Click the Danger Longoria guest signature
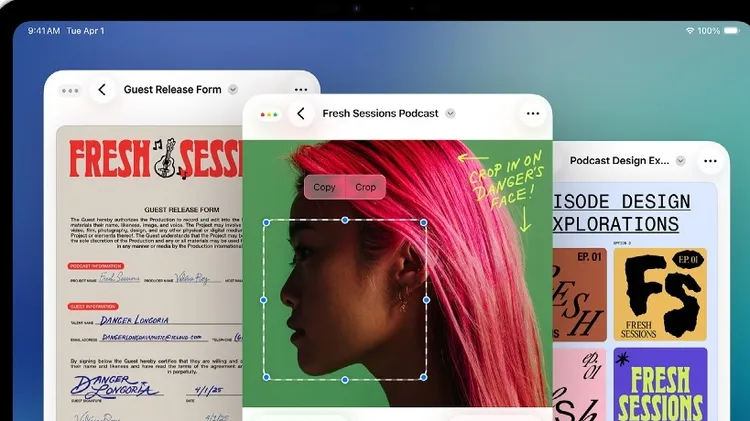750x421 pixels. [x=115, y=387]
